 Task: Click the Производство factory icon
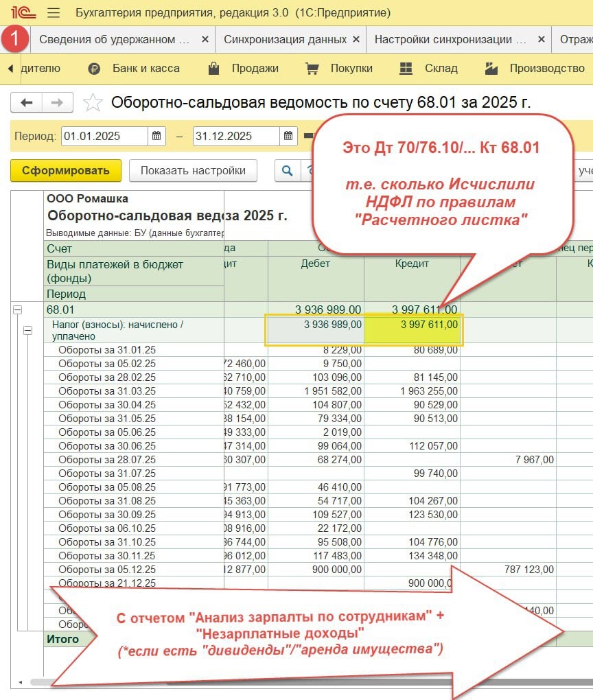(491, 69)
